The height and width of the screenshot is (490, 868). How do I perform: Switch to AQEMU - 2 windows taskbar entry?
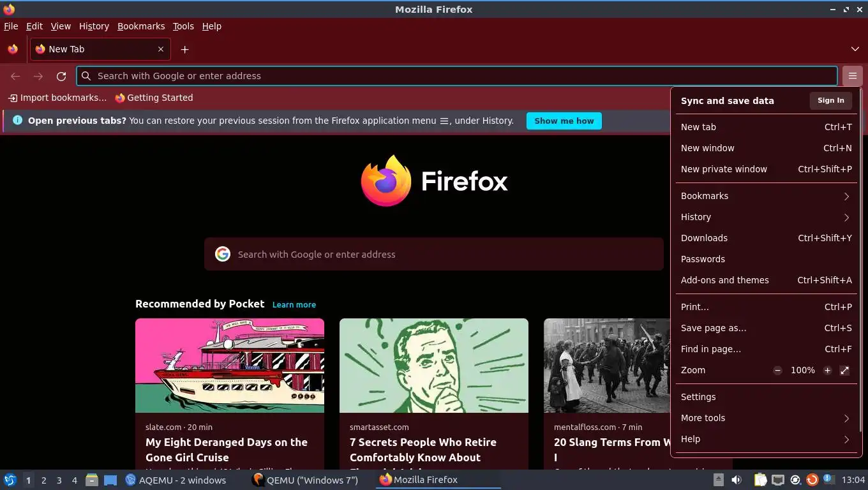tap(176, 480)
